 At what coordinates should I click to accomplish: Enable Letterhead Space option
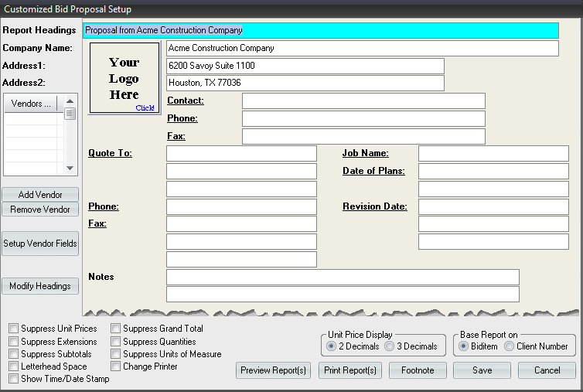tap(13, 366)
